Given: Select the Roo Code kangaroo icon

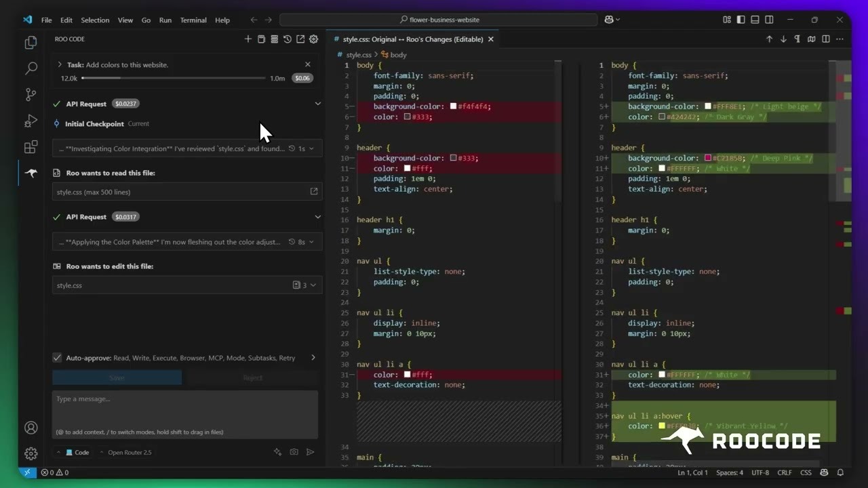Looking at the screenshot, I should [x=31, y=173].
